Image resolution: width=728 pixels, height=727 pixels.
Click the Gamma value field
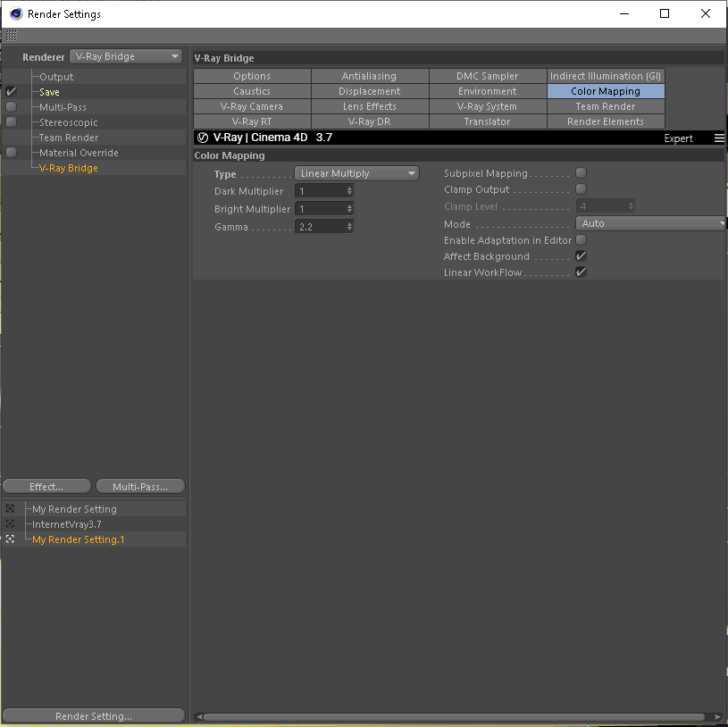(321, 227)
